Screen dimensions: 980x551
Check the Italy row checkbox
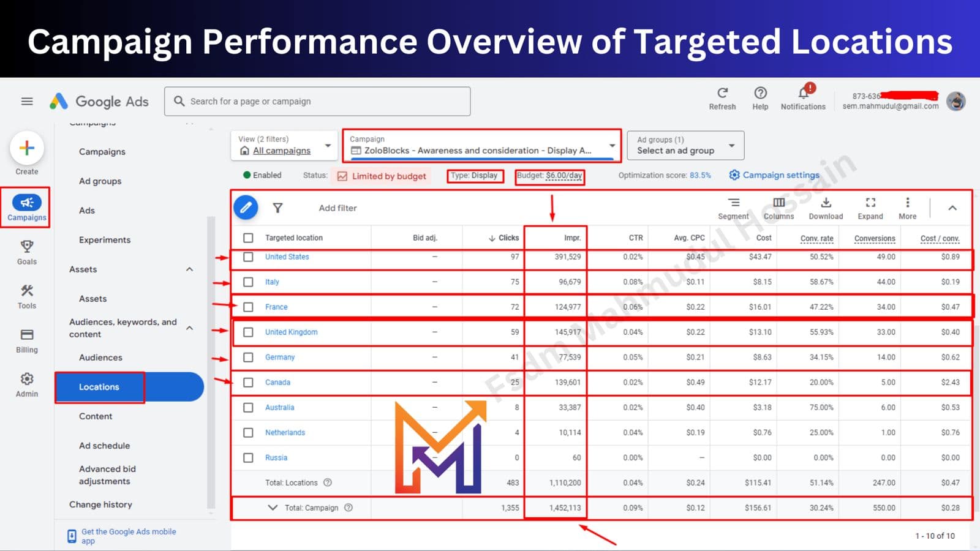click(248, 282)
